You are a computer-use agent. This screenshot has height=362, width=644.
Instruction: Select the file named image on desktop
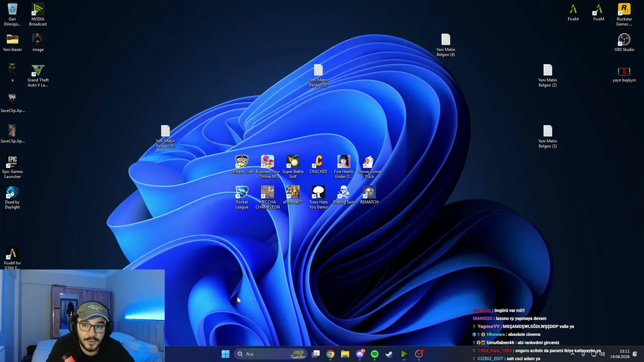tap(38, 43)
